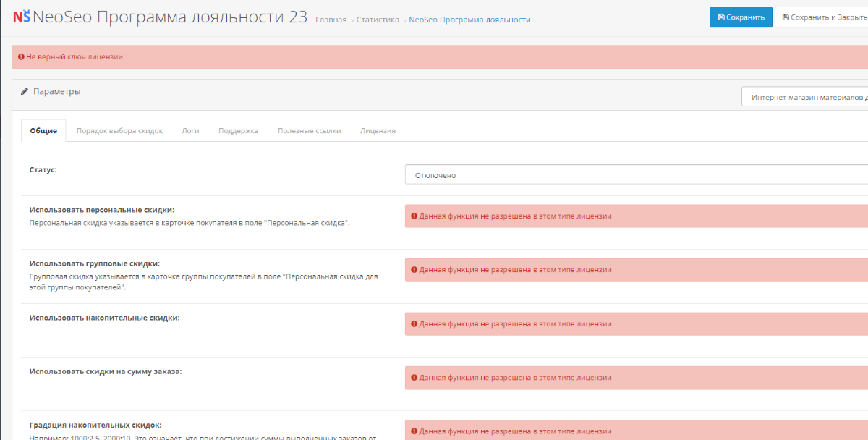Open the Лицензия tab

(378, 131)
